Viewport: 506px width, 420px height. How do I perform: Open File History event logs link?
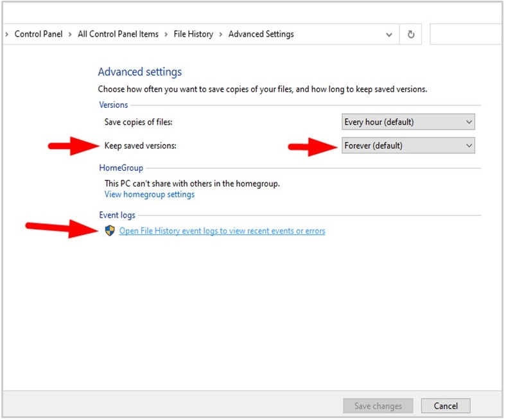tap(222, 231)
